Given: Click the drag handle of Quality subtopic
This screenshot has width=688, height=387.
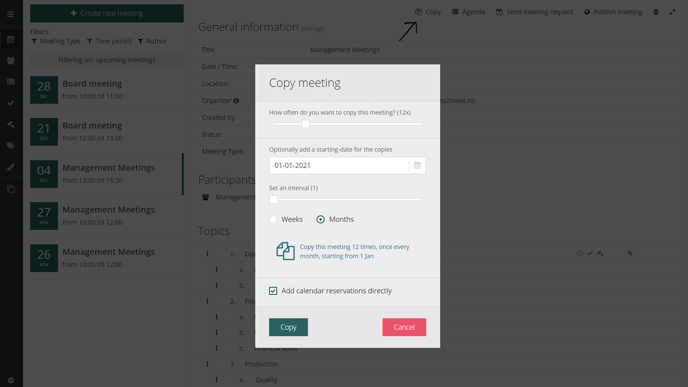Looking at the screenshot, I should pos(216,380).
